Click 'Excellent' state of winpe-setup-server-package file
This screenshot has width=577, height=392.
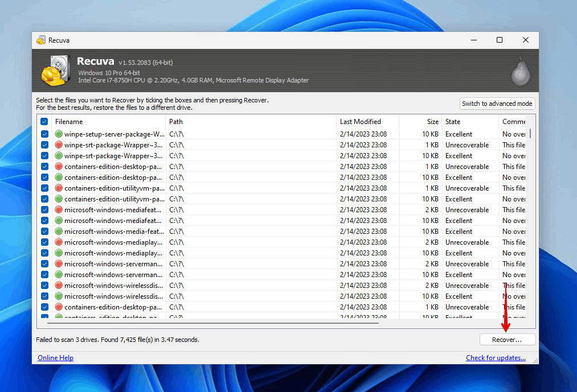[x=459, y=134]
